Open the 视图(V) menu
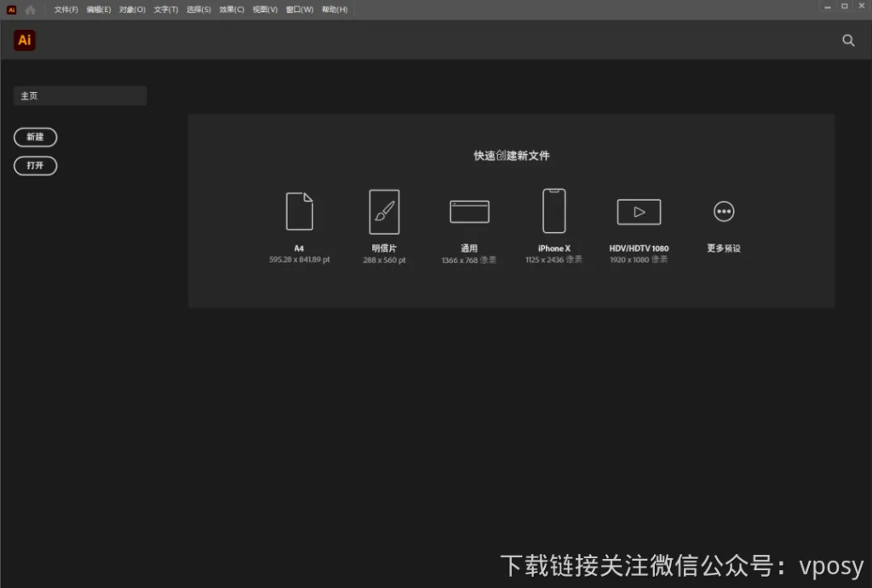This screenshot has height=588, width=872. (x=265, y=9)
